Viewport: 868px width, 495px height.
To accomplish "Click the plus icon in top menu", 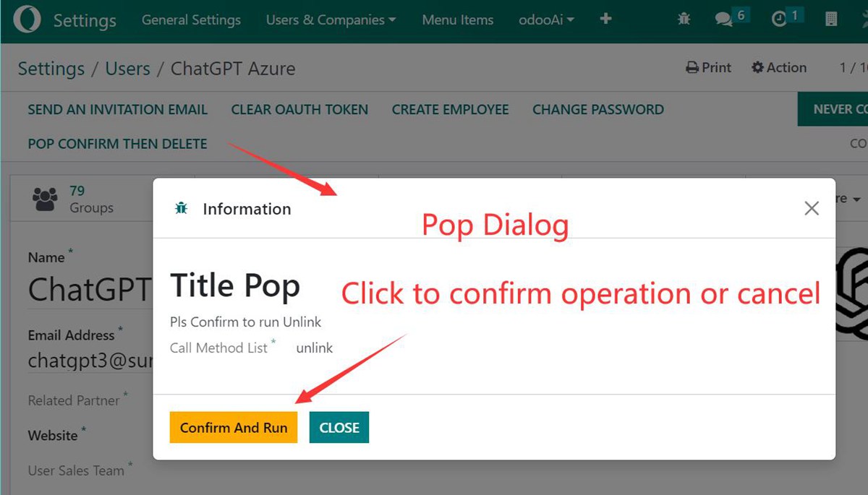I will [x=606, y=19].
